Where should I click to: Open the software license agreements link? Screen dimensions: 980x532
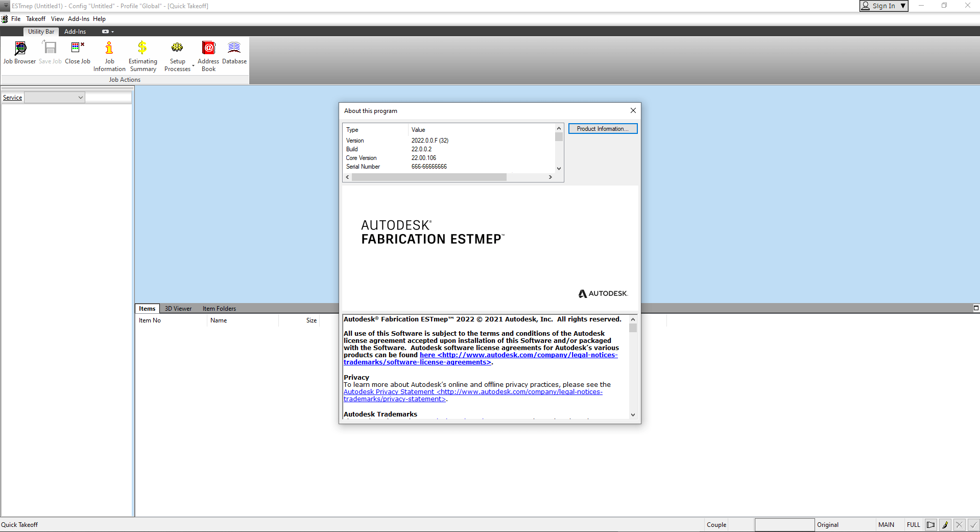click(480, 359)
